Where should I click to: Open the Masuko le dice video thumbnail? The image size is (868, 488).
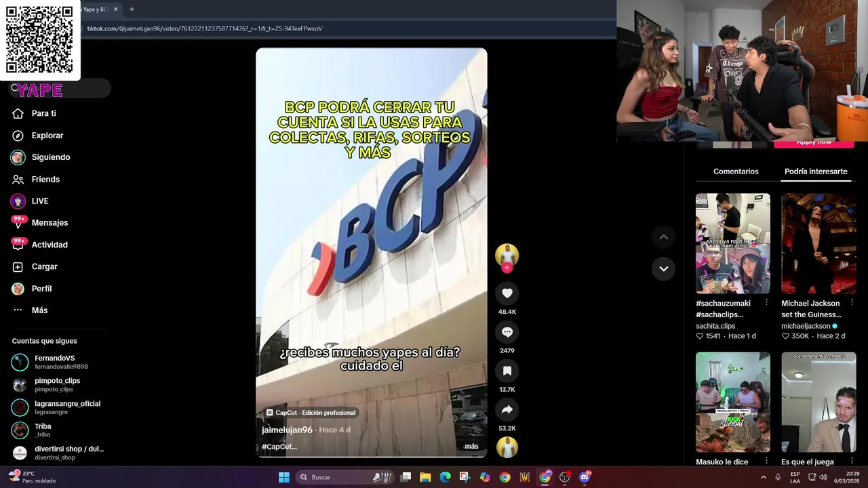(x=733, y=402)
